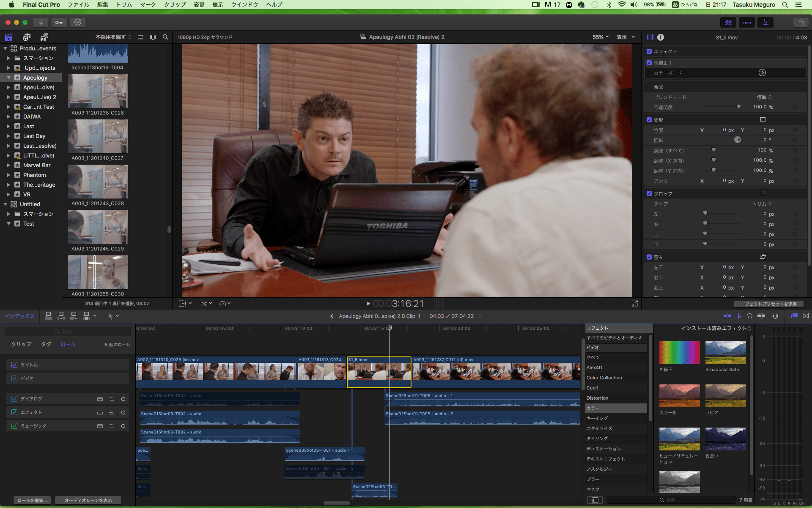Disable the クロップ effect checkbox
The width and height of the screenshot is (812, 508).
pos(650,193)
